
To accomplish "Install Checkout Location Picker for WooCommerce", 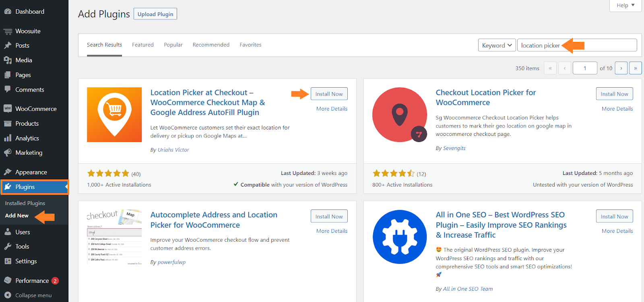I will [614, 94].
